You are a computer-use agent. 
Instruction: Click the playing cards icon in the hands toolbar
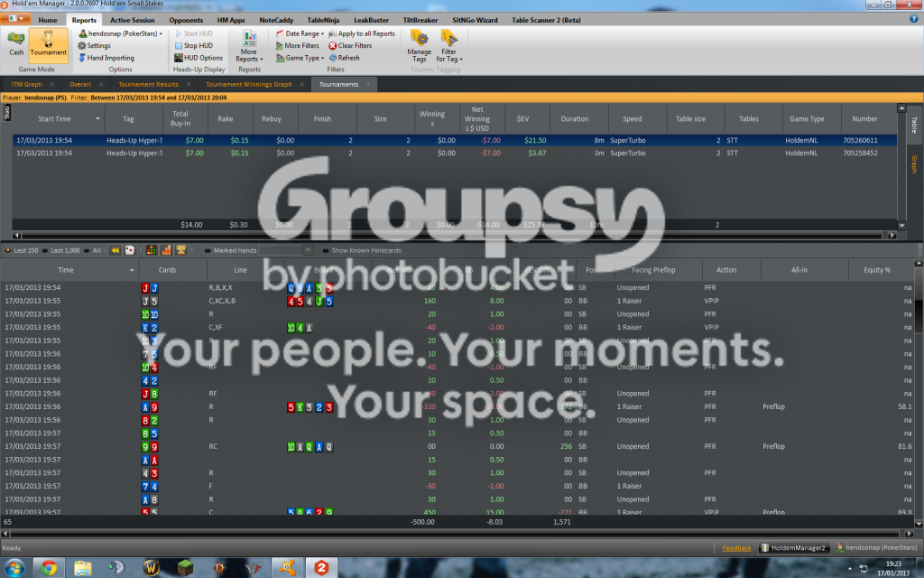130,250
